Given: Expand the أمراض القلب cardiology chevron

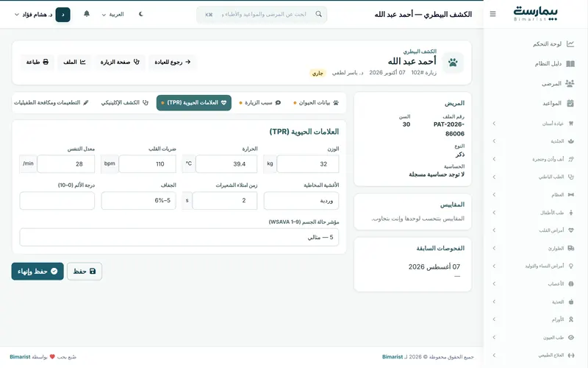Looking at the screenshot, I should pyautogui.click(x=494, y=230).
